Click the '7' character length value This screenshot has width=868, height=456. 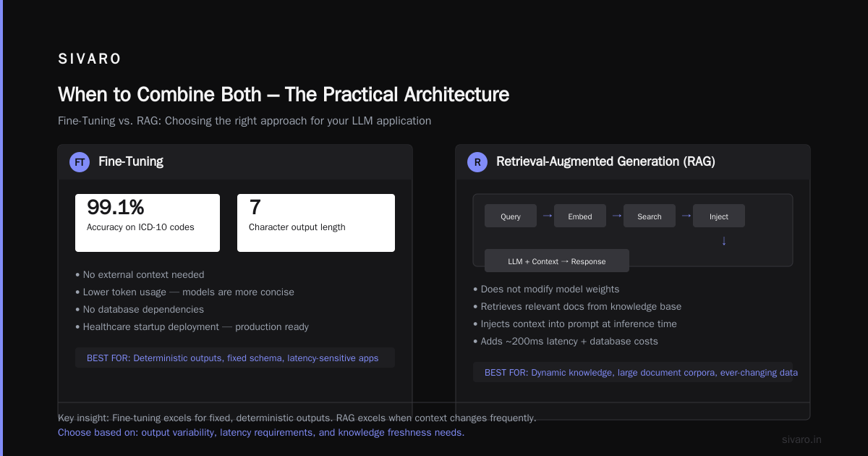(255, 208)
